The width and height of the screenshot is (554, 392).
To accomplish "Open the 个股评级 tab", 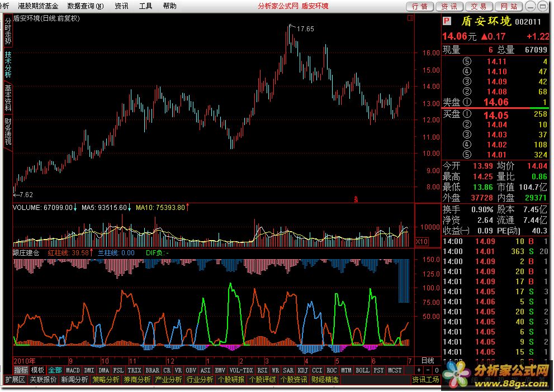I will (263, 380).
